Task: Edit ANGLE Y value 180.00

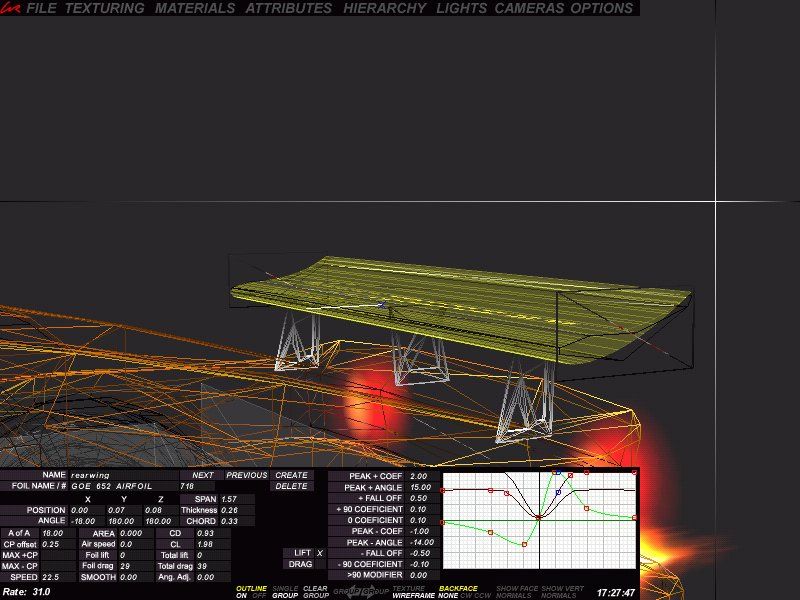Action: (123, 521)
